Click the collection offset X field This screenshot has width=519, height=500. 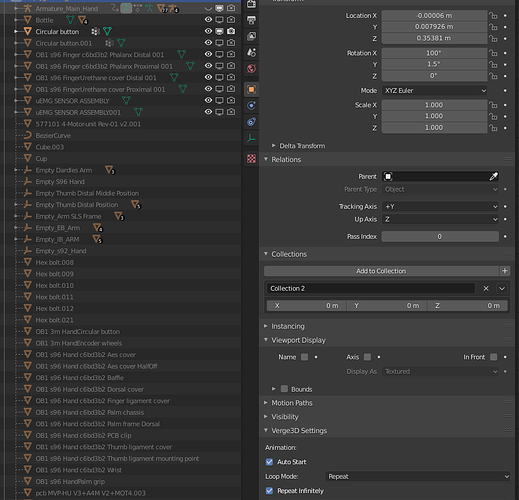[x=306, y=306]
